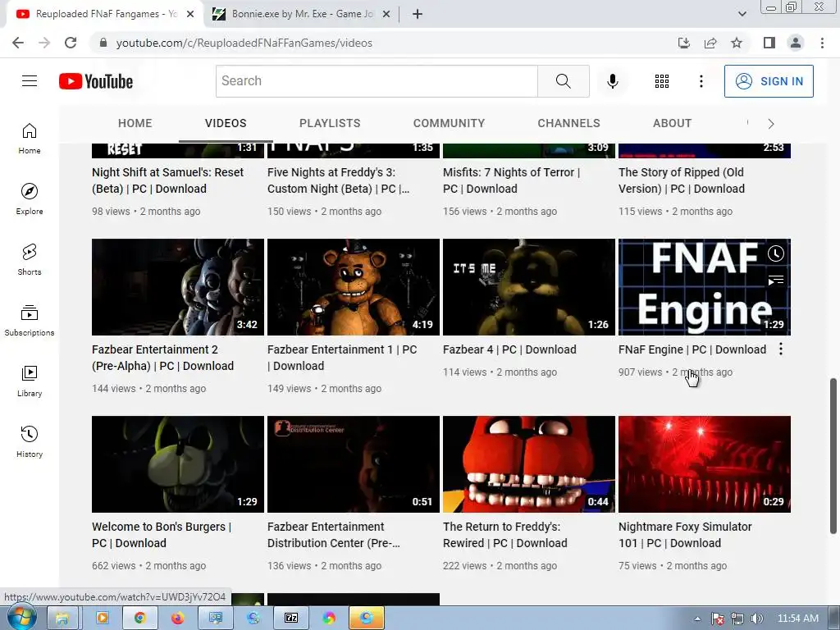
Task: Open Welcome to Bon's Burgers title link
Action: [162, 535]
